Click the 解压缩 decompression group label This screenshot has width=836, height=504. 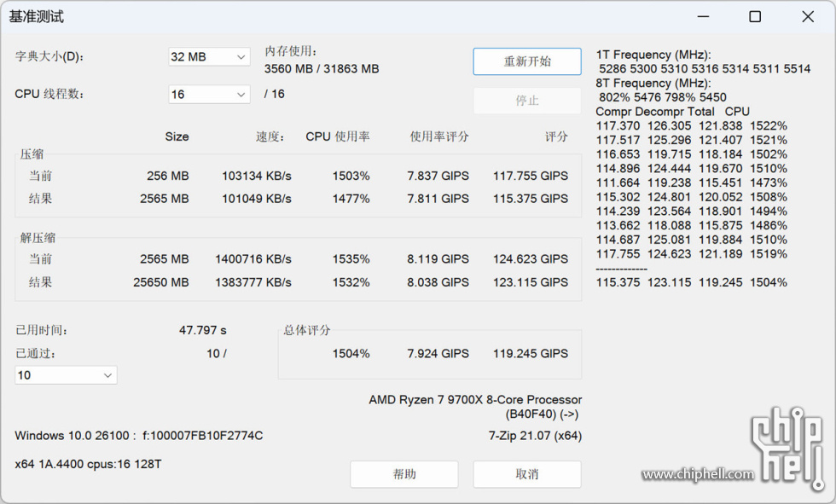click(x=38, y=238)
